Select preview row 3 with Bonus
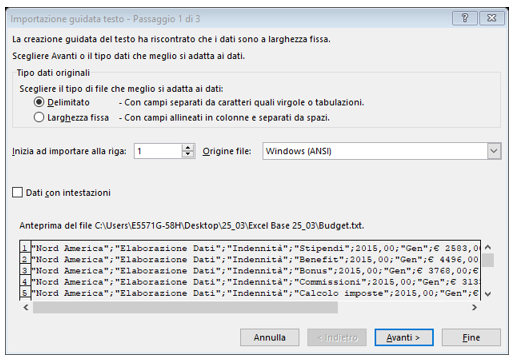The width and height of the screenshot is (518, 360). [255, 271]
